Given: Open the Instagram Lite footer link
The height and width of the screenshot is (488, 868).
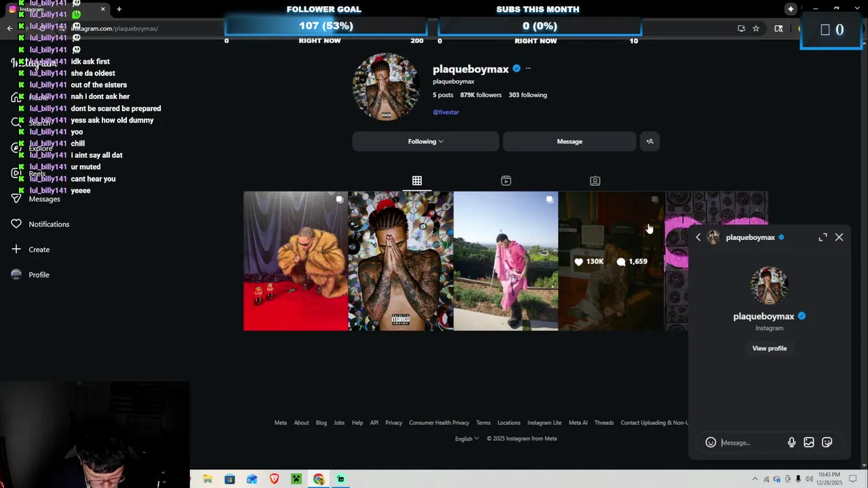Looking at the screenshot, I should pos(544,423).
